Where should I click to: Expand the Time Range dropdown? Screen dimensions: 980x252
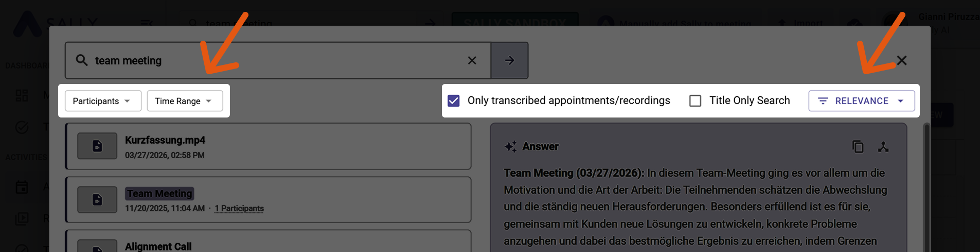point(185,101)
